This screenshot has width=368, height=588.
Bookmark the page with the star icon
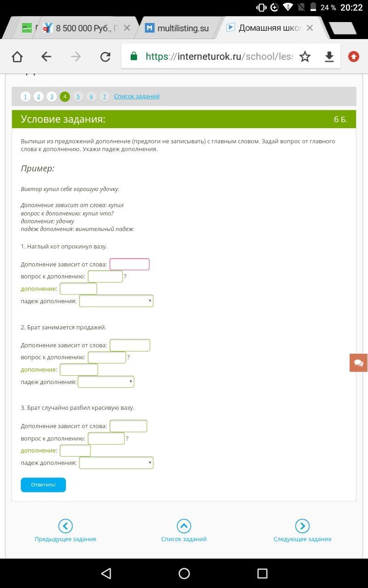point(305,57)
